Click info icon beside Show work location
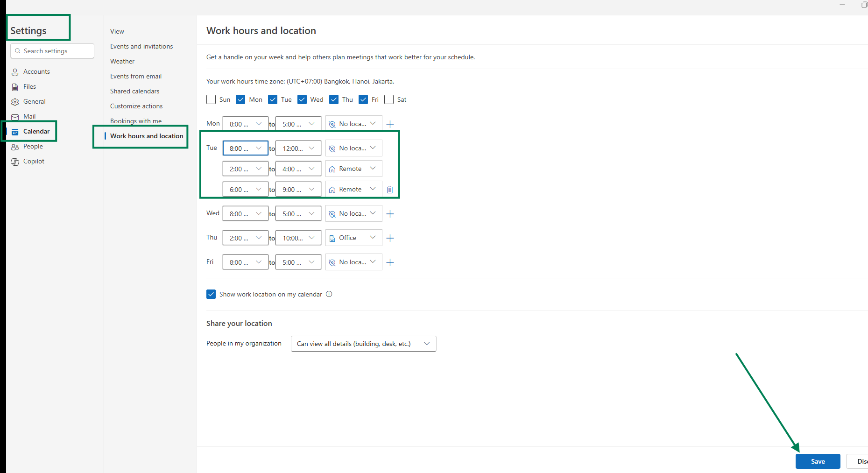 [x=329, y=294]
